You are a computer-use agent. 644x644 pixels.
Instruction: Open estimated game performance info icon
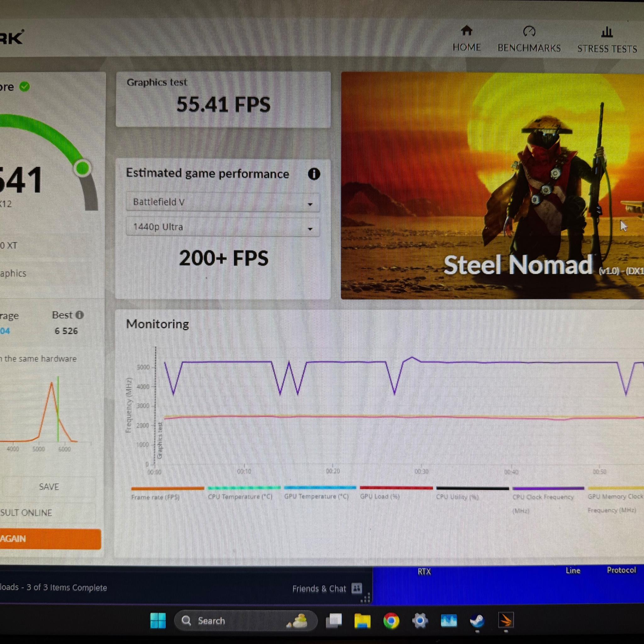[314, 174]
